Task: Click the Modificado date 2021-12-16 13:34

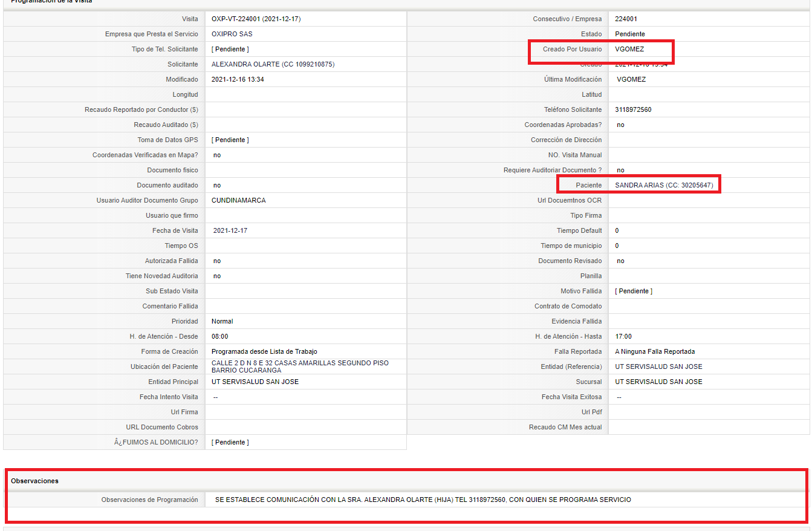Action: tap(238, 79)
